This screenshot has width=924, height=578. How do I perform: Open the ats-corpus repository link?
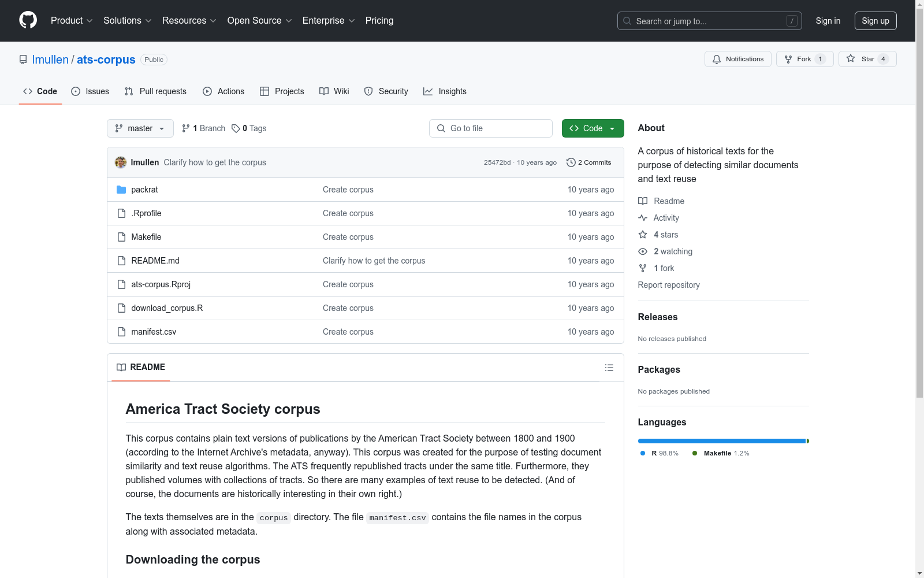(x=106, y=60)
